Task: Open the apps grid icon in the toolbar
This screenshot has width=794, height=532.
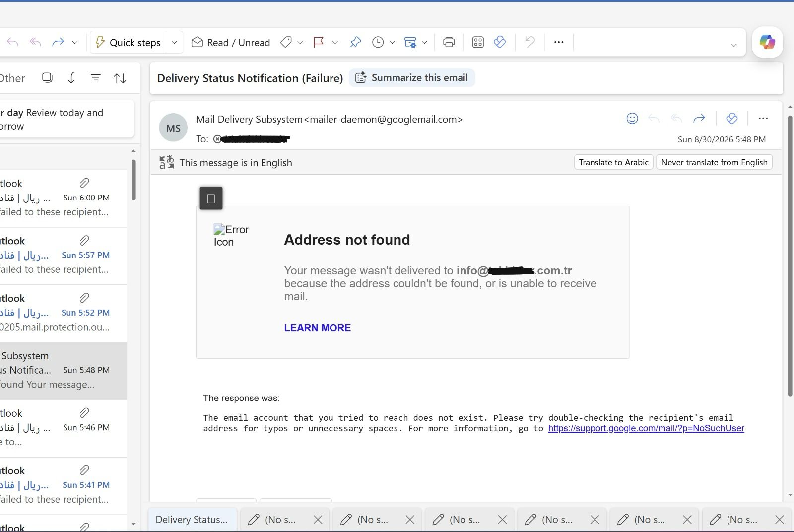Action: click(478, 42)
